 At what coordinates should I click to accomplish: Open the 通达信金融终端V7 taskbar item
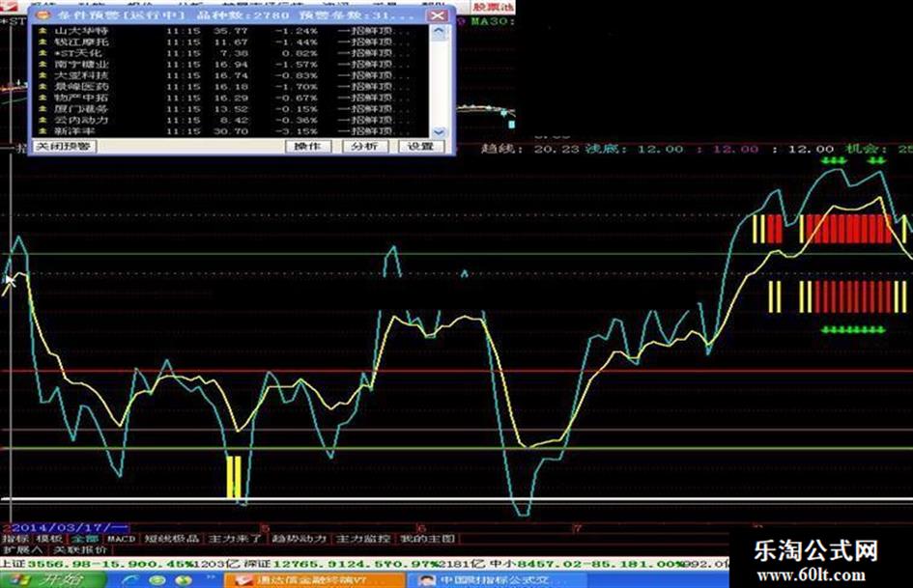[314, 580]
